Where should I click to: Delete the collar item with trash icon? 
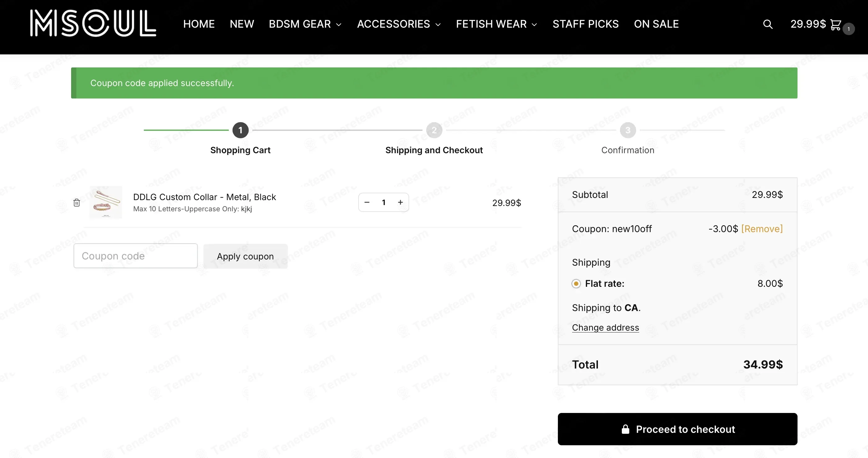tap(77, 202)
